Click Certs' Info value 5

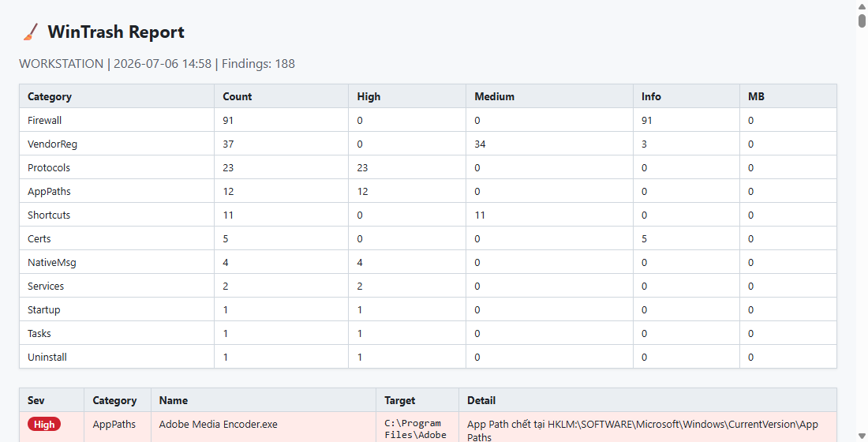645,238
